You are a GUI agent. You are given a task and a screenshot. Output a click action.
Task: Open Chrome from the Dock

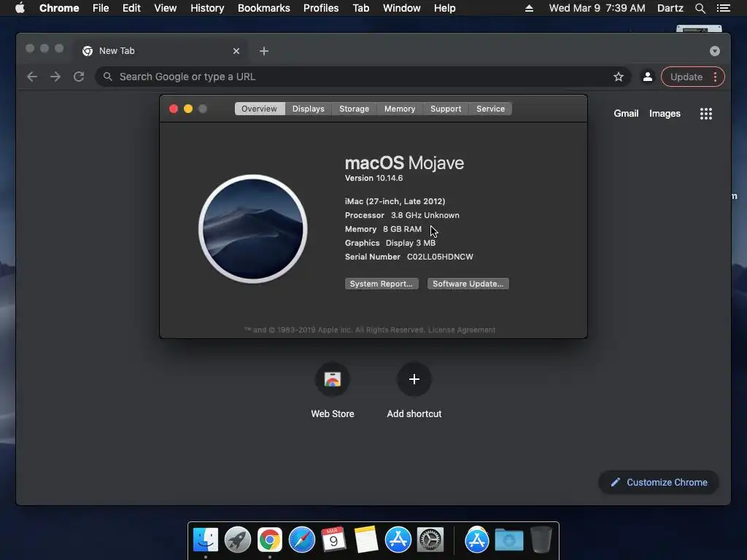[x=270, y=540]
